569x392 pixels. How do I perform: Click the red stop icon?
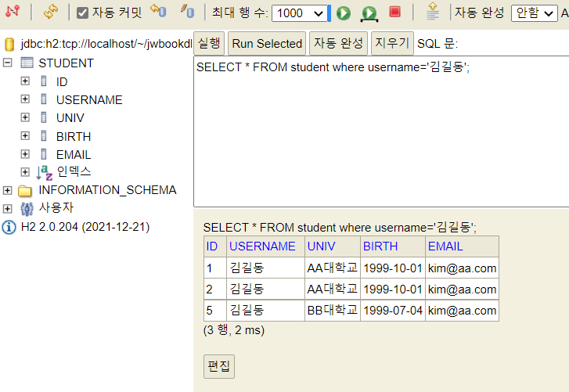394,12
